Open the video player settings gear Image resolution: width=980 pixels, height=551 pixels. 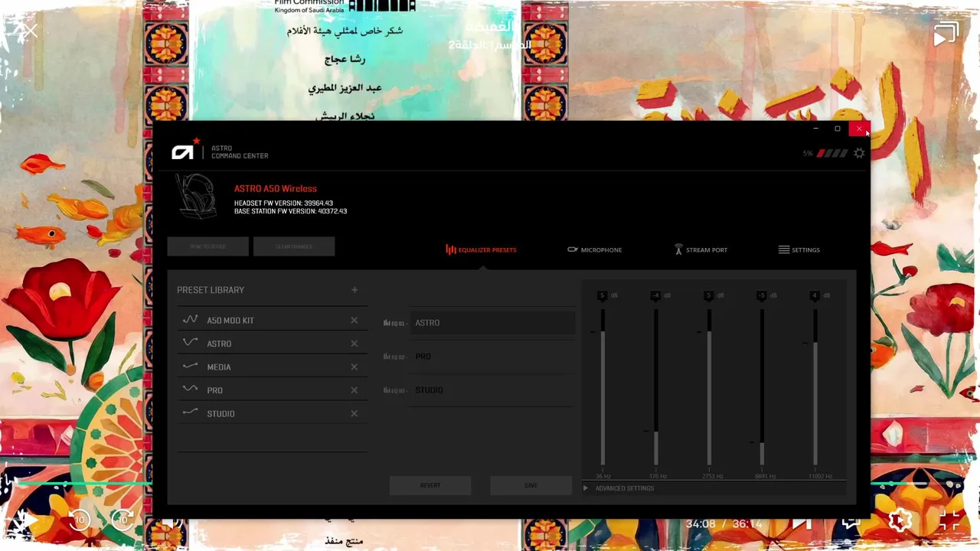pyautogui.click(x=900, y=521)
